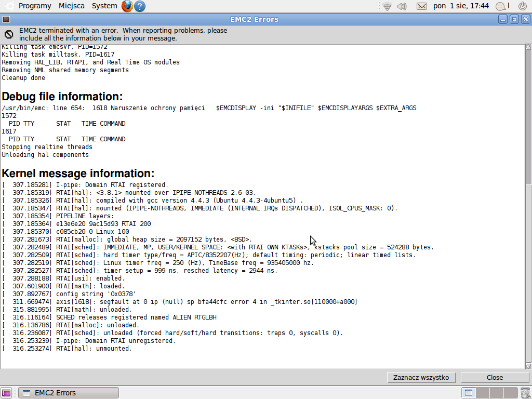Open the mail envelope indicator
This screenshot has width=532, height=399.
pos(422,6)
